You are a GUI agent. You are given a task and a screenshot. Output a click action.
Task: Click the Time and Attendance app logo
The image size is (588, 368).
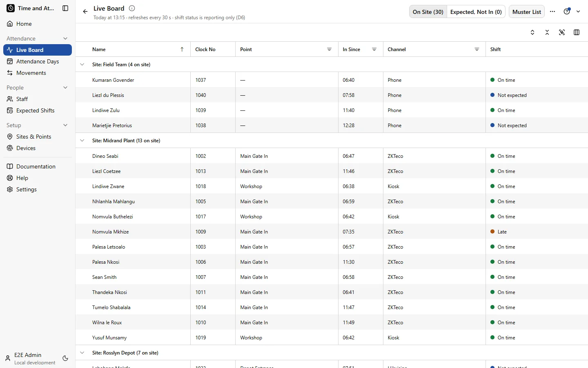11,8
